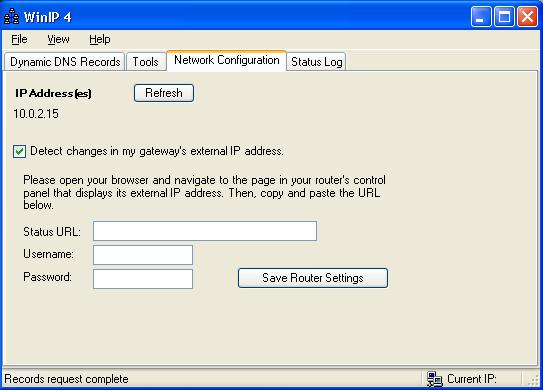Click the network icon beside Current IP
Screen dimensions: 543x390
[434, 379]
